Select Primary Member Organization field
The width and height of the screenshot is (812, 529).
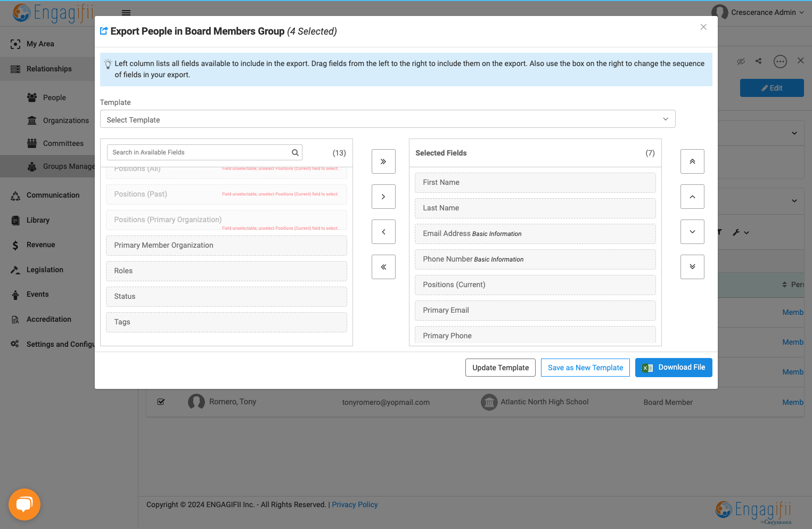coord(226,246)
